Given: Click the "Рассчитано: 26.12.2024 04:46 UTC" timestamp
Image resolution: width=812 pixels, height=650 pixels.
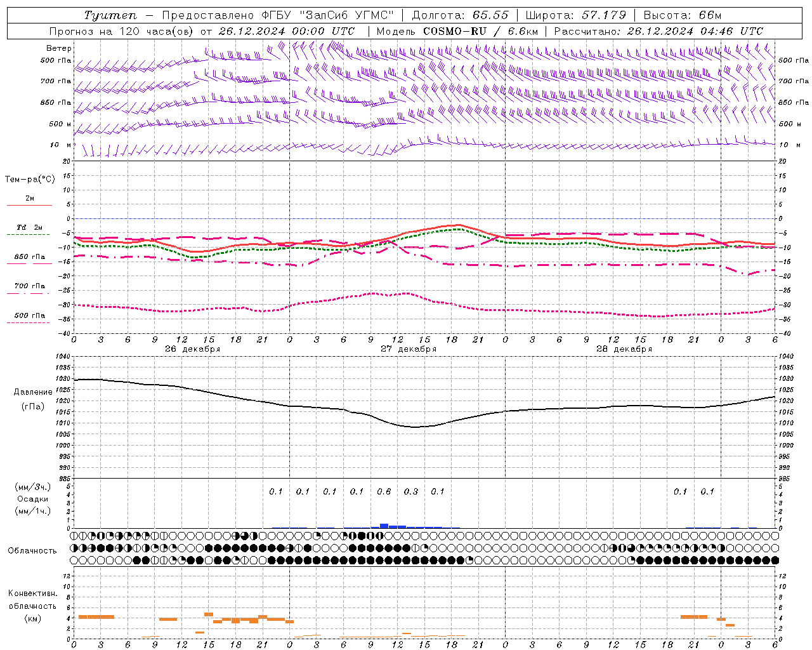Looking at the screenshot, I should pyautogui.click(x=658, y=31).
